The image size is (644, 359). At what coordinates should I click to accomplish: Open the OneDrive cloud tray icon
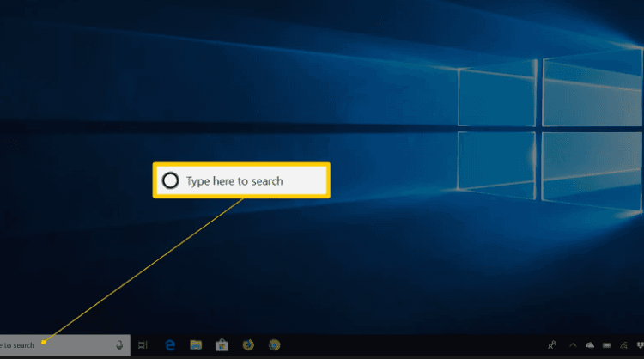tap(590, 345)
